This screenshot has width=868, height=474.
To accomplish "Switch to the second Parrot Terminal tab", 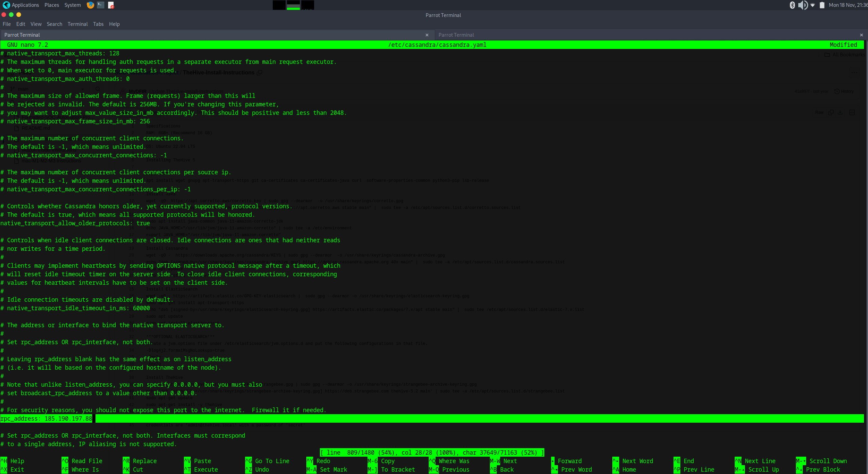I will [x=456, y=35].
